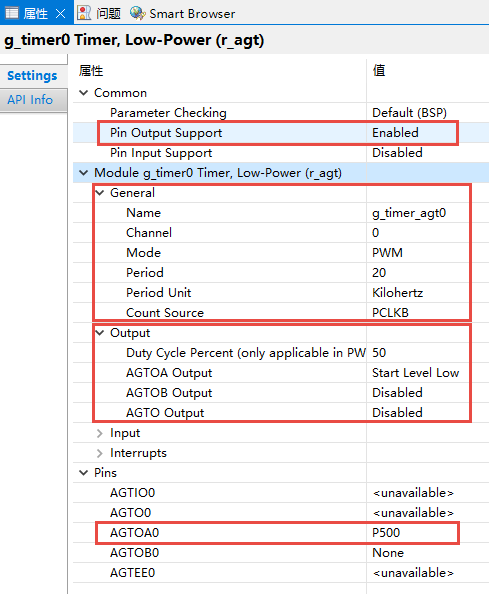Click the 问题 tab icon
Image resolution: width=489 pixels, height=594 pixels.
click(x=84, y=13)
